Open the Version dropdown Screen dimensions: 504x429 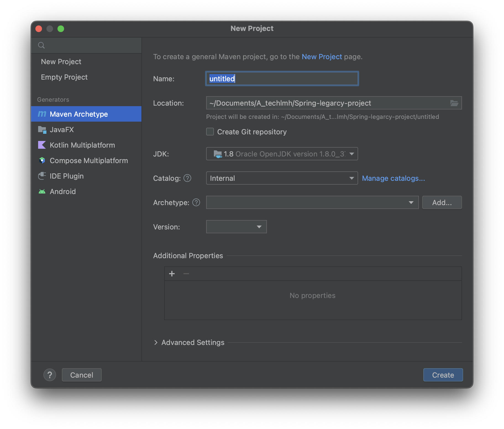point(237,227)
